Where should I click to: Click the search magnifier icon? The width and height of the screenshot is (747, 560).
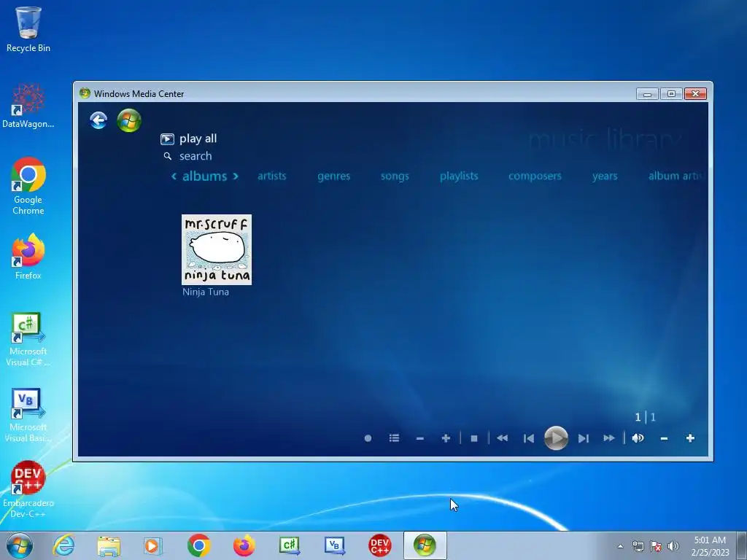coord(167,156)
